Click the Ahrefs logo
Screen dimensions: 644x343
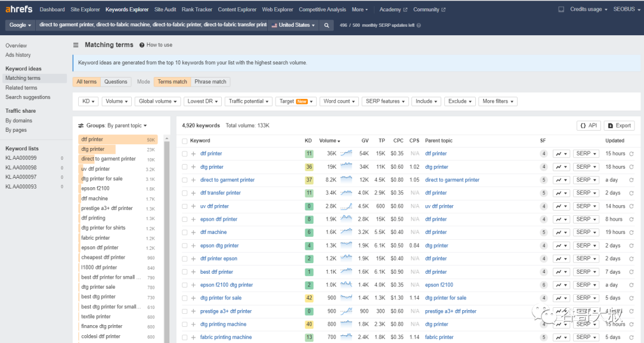(x=19, y=9)
